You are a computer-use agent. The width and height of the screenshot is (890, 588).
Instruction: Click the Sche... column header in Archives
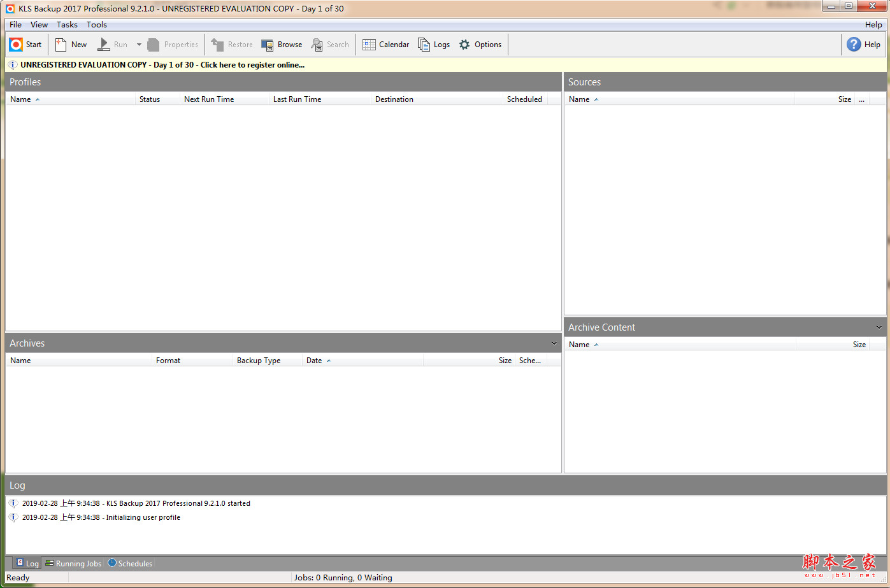pos(531,361)
